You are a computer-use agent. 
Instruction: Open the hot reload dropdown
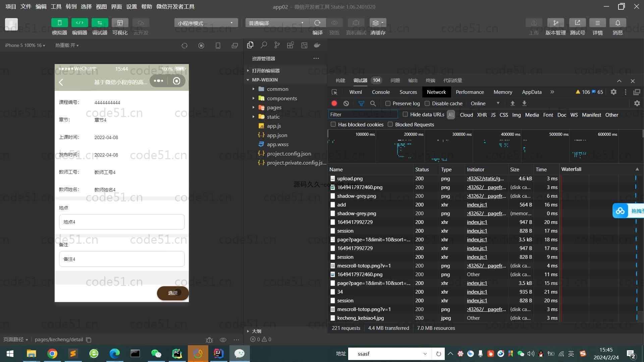pyautogui.click(x=67, y=45)
